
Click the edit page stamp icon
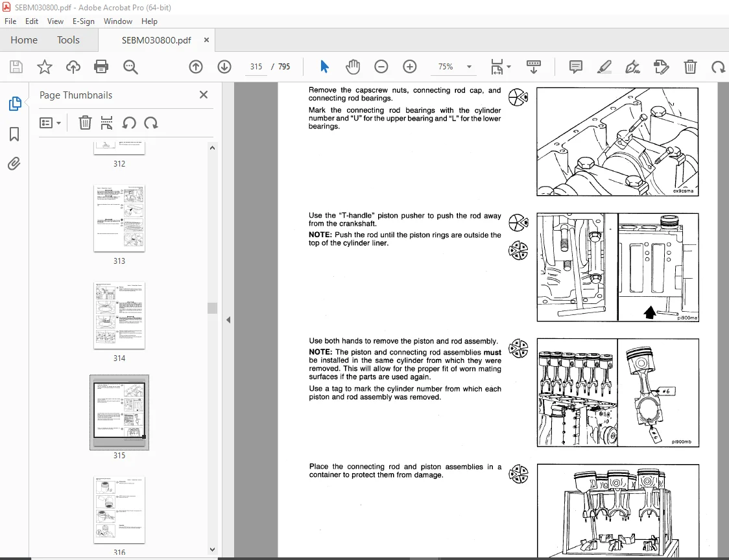pos(661,67)
